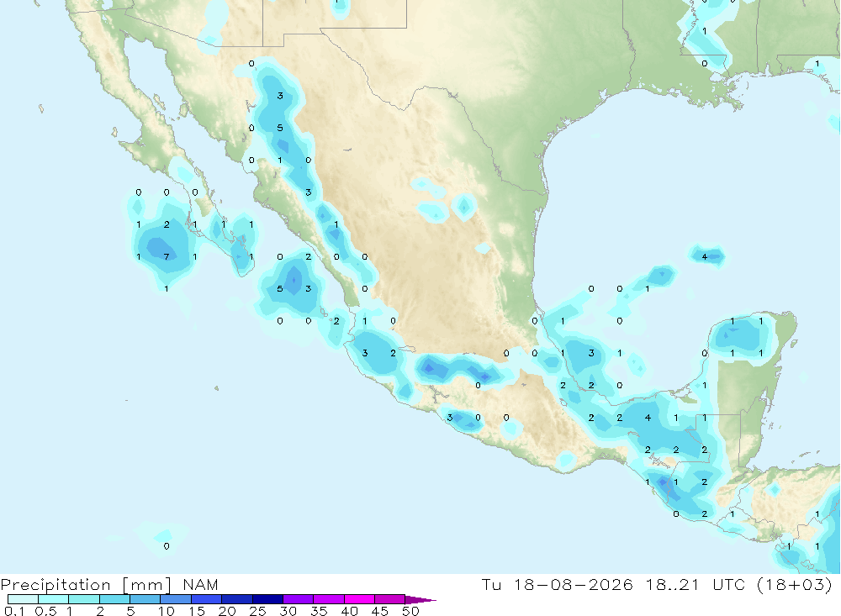The width and height of the screenshot is (841, 616).
Task: Click the legend label "45"
Action: click(x=380, y=611)
